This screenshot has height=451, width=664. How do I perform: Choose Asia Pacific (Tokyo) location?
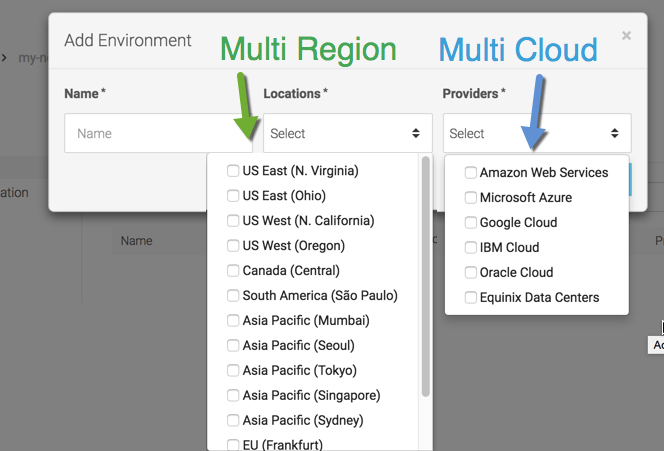(x=233, y=371)
